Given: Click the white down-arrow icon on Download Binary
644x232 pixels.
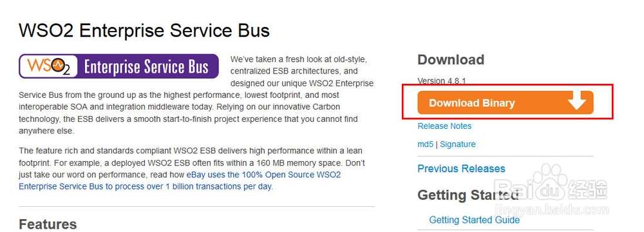Looking at the screenshot, I should pos(577,101).
